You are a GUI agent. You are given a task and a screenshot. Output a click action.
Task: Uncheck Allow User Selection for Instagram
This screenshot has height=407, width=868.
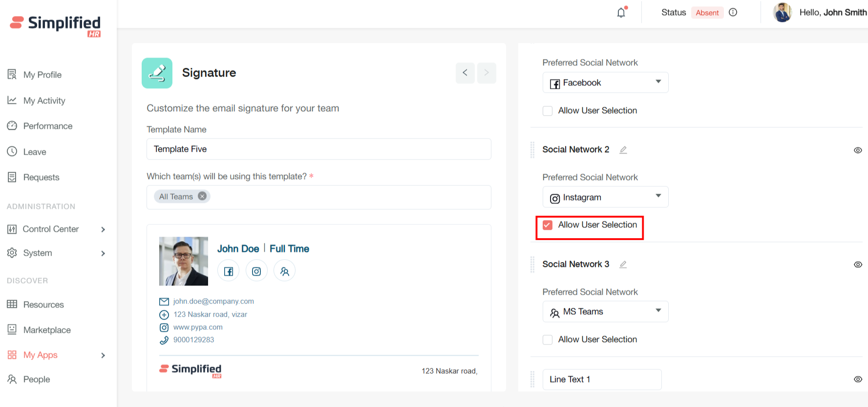pyautogui.click(x=548, y=225)
